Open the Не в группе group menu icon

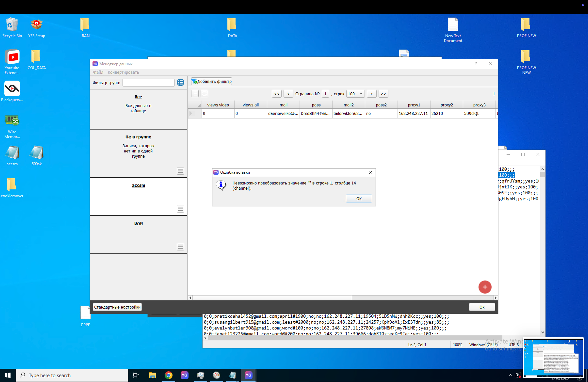180,171
